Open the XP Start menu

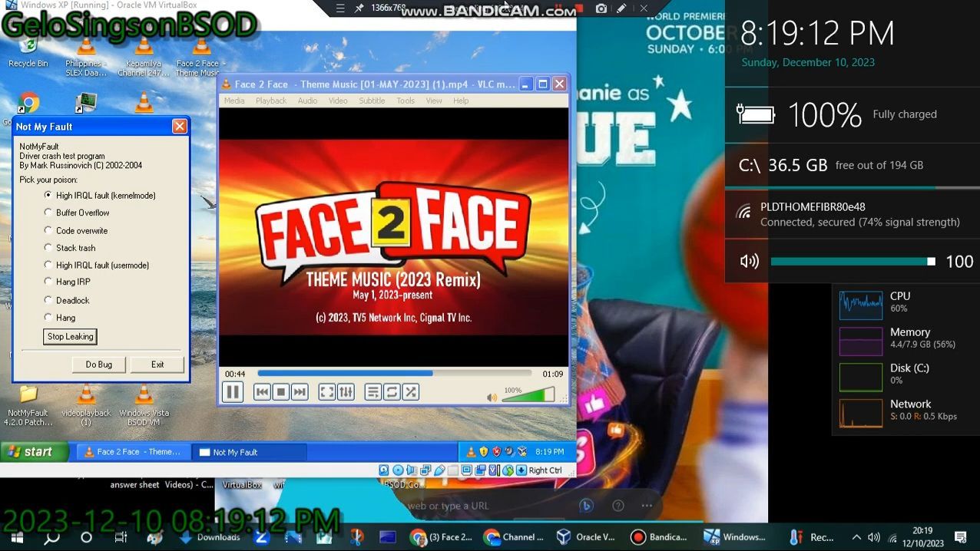(x=34, y=452)
